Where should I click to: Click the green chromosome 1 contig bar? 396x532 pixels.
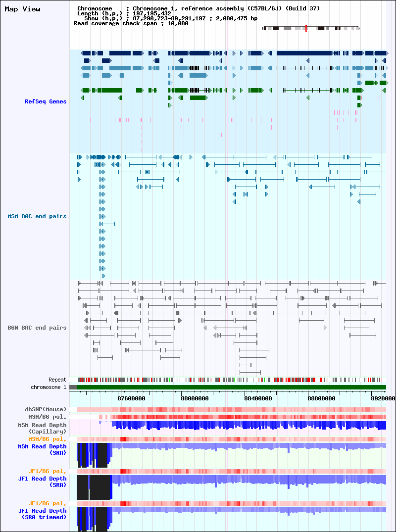point(232,387)
